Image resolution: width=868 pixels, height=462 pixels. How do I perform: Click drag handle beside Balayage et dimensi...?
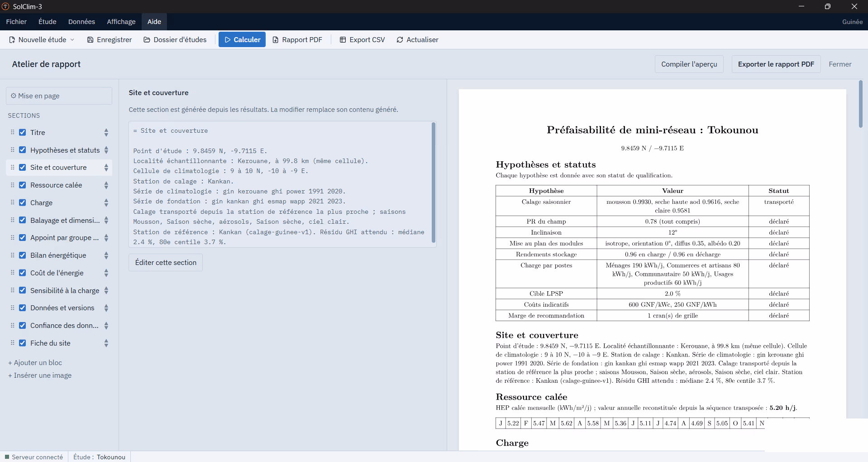(x=13, y=220)
